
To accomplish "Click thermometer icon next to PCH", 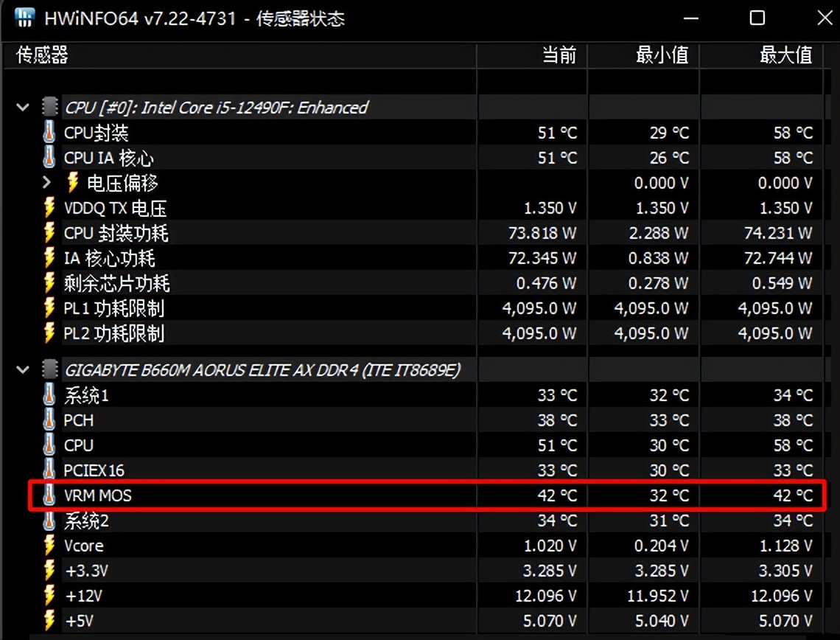I will (x=49, y=420).
